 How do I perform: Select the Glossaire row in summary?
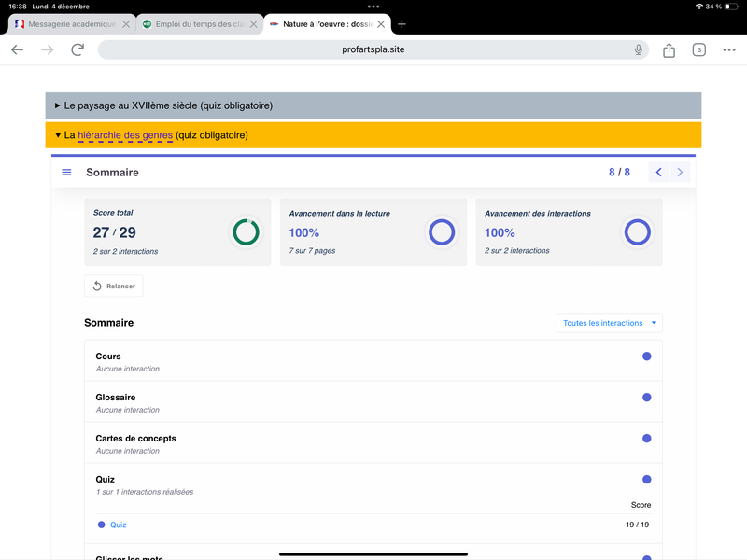pyautogui.click(x=373, y=402)
